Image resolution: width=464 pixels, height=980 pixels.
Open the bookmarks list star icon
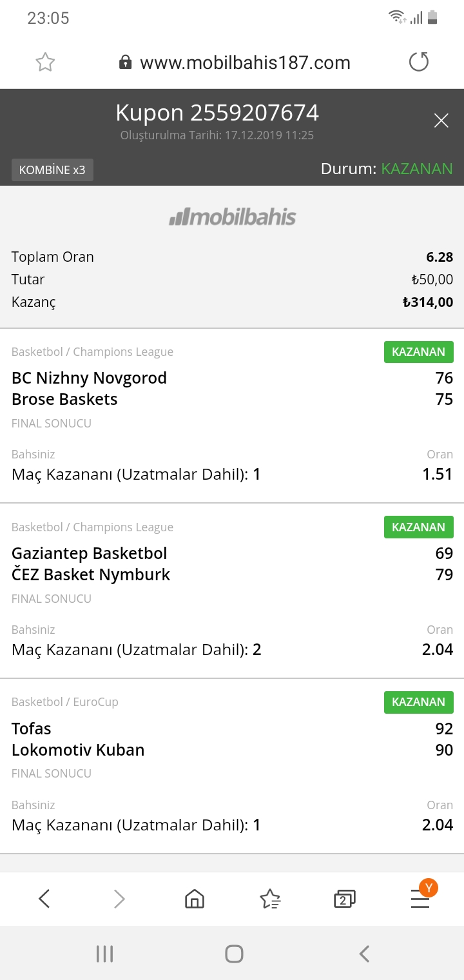click(270, 898)
